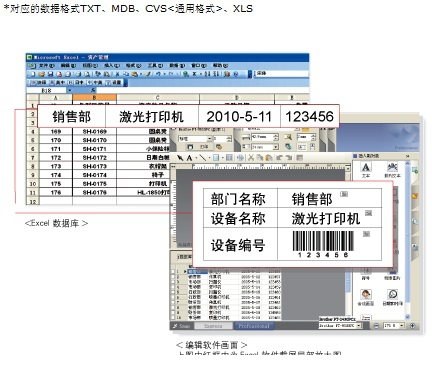Click the side panel vertical scrollbar

(407, 240)
